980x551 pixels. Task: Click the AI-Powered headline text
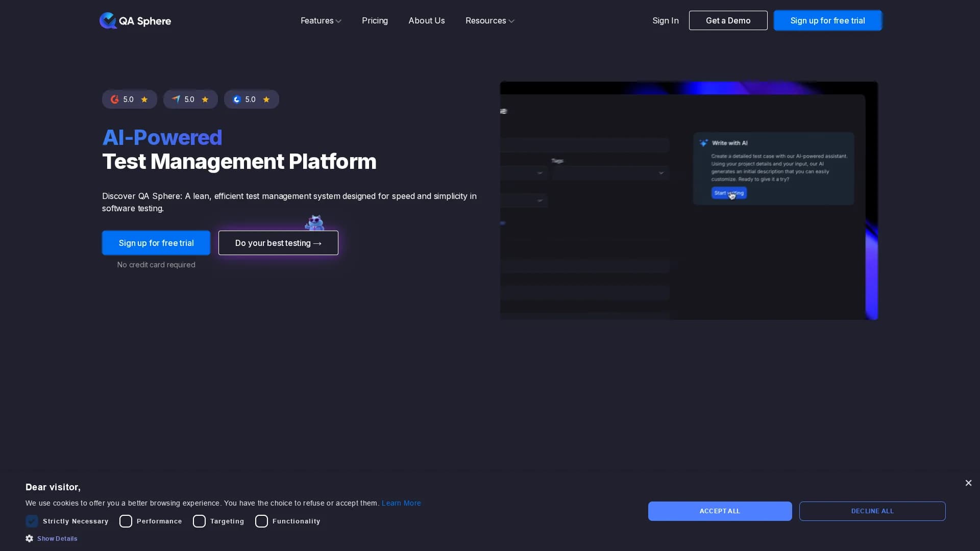click(x=162, y=137)
